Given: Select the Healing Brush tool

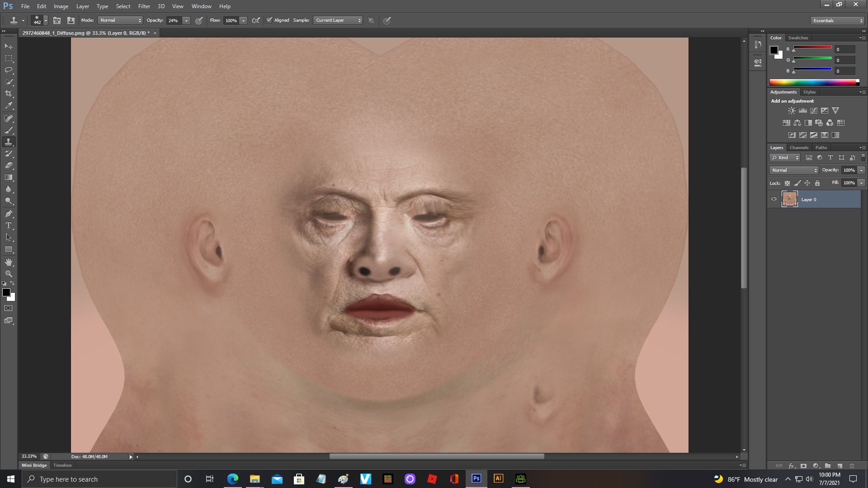Looking at the screenshot, I should (x=9, y=118).
